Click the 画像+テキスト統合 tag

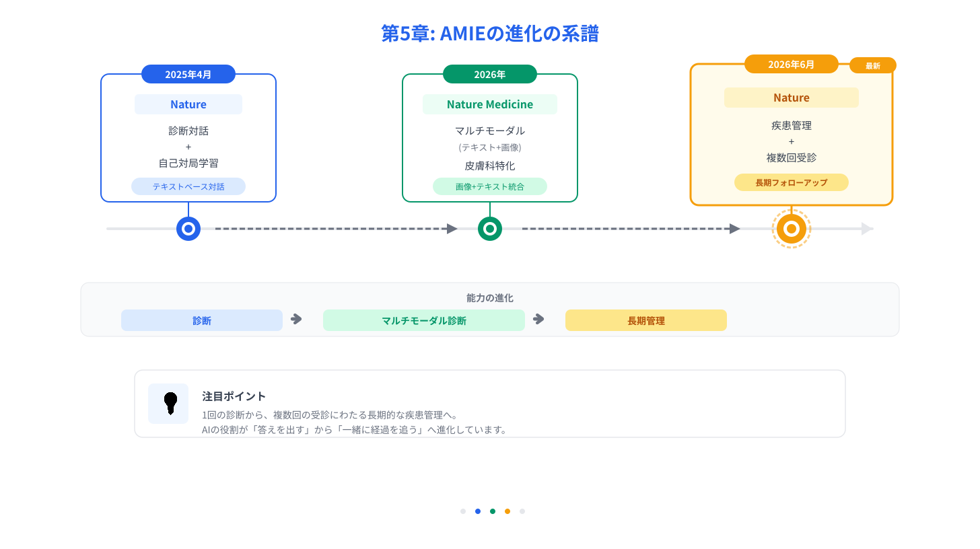(490, 186)
